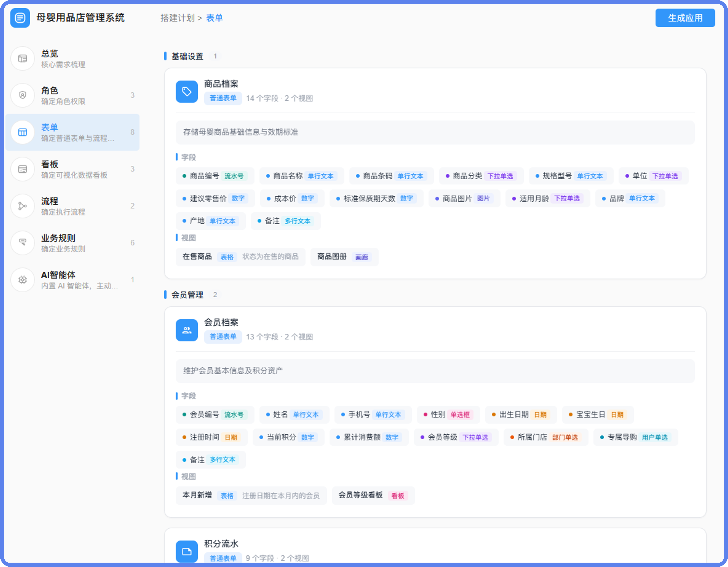Viewport: 728px width, 567px height.
Task: Open the 会员等级看板 view
Action: [x=373, y=495]
